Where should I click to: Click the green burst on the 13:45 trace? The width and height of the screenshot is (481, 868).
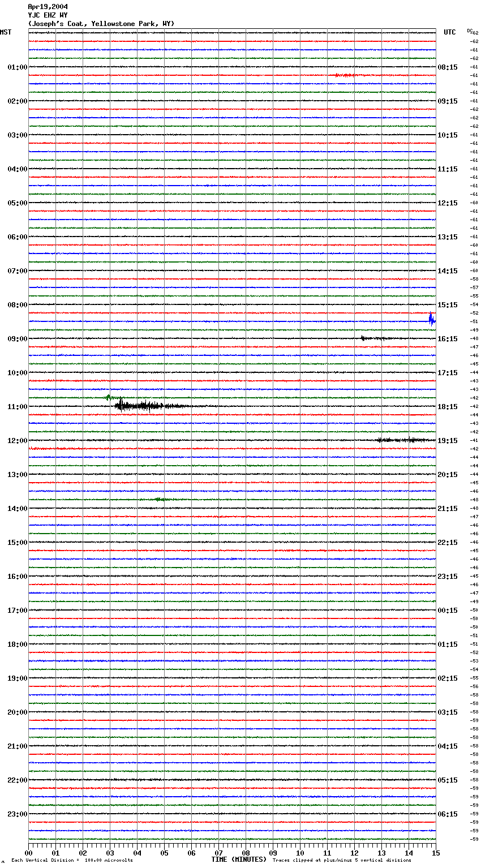(160, 499)
